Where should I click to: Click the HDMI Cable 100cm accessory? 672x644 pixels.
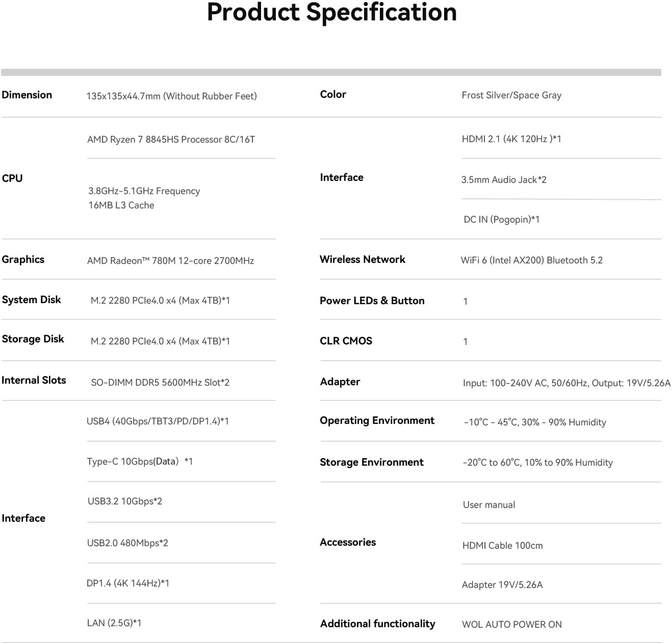click(502, 546)
